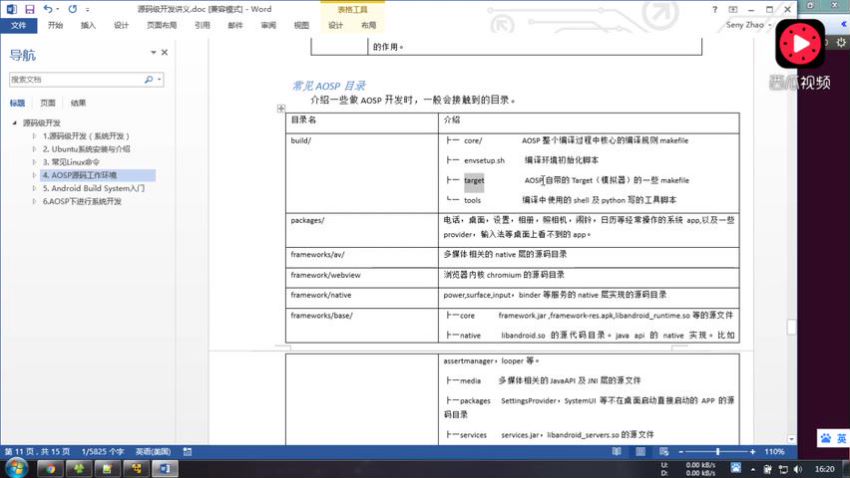
Task: Click the Save icon in the quick access toolbar
Action: pos(30,9)
